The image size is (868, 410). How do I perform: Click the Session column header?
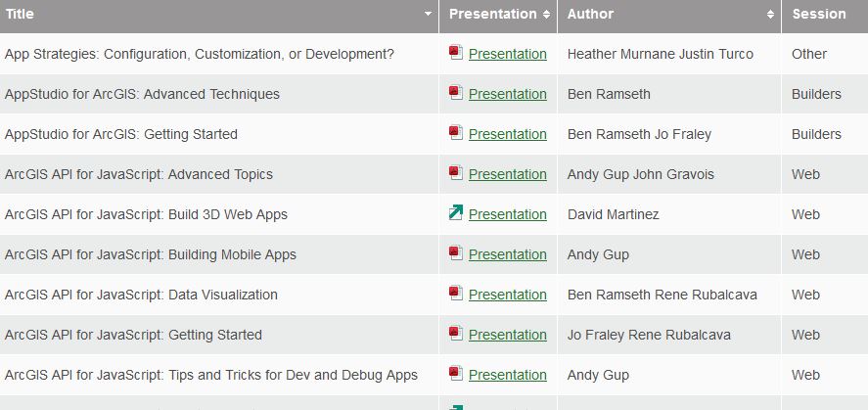coord(819,15)
